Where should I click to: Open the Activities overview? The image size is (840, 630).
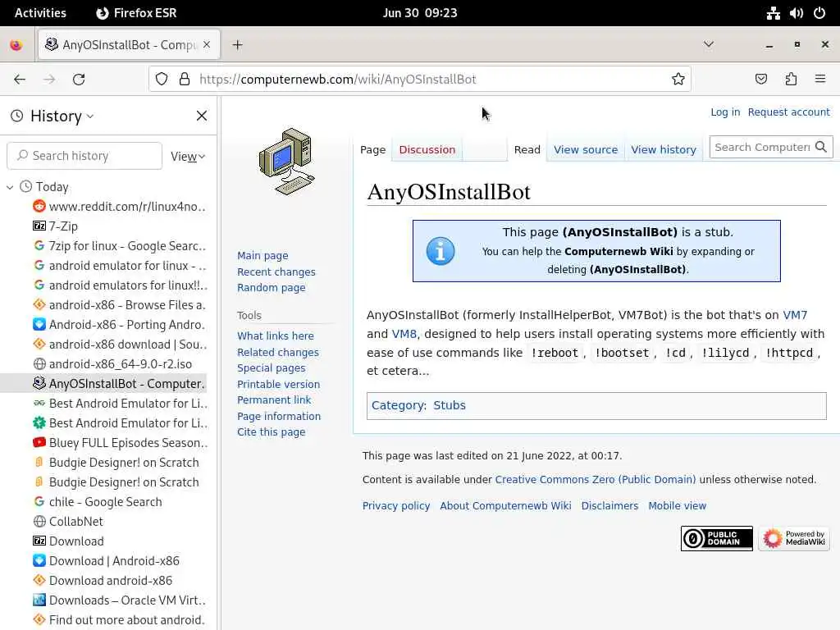pyautogui.click(x=40, y=13)
